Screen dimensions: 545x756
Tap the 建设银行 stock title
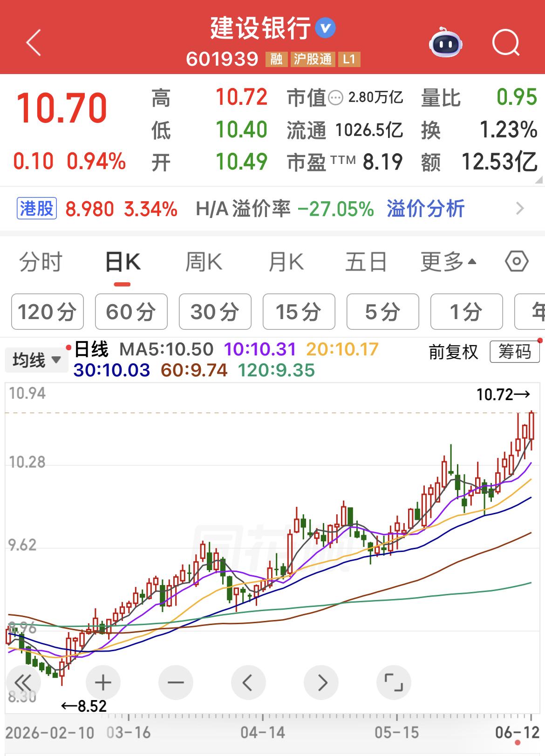[x=260, y=28]
